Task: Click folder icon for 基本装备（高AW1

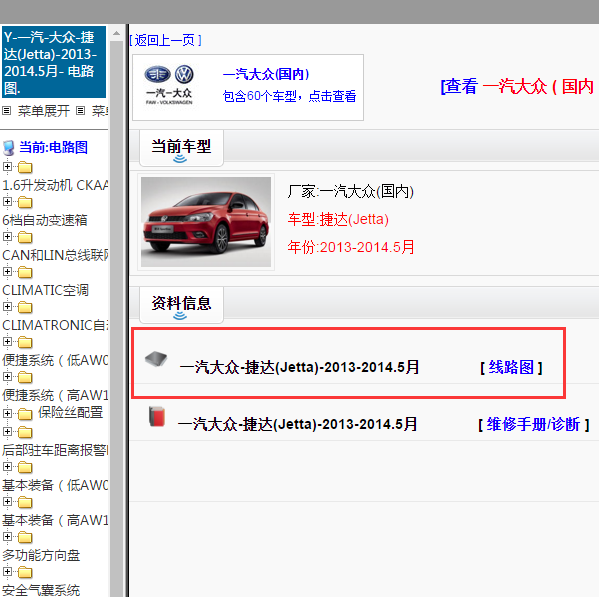Action: pos(25,503)
